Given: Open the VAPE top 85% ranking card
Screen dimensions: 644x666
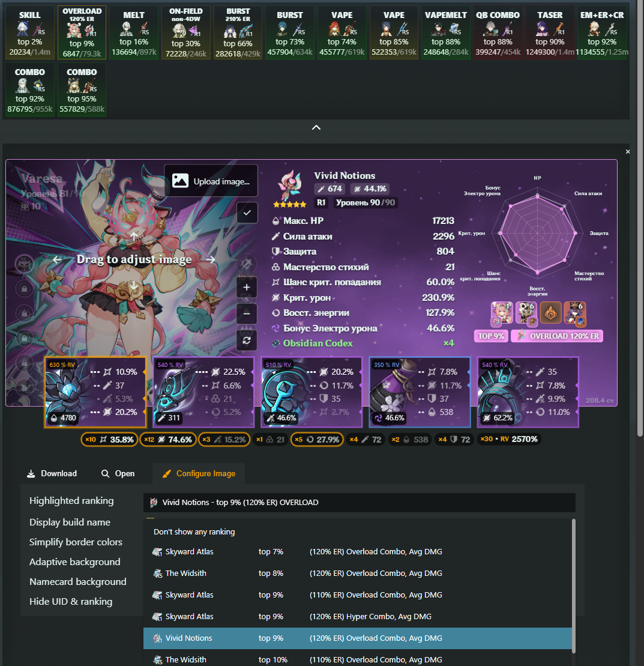Looking at the screenshot, I should click(394, 32).
